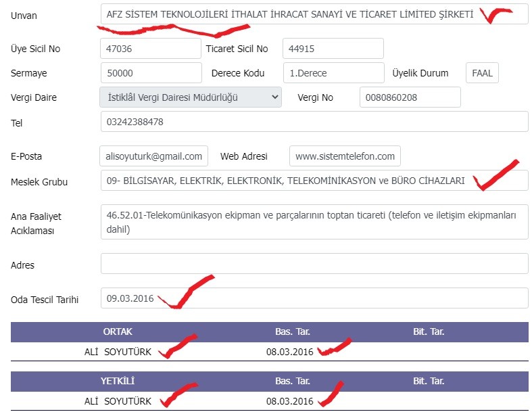532x412 pixels.
Task: Click the Adres label
Action: point(22,265)
